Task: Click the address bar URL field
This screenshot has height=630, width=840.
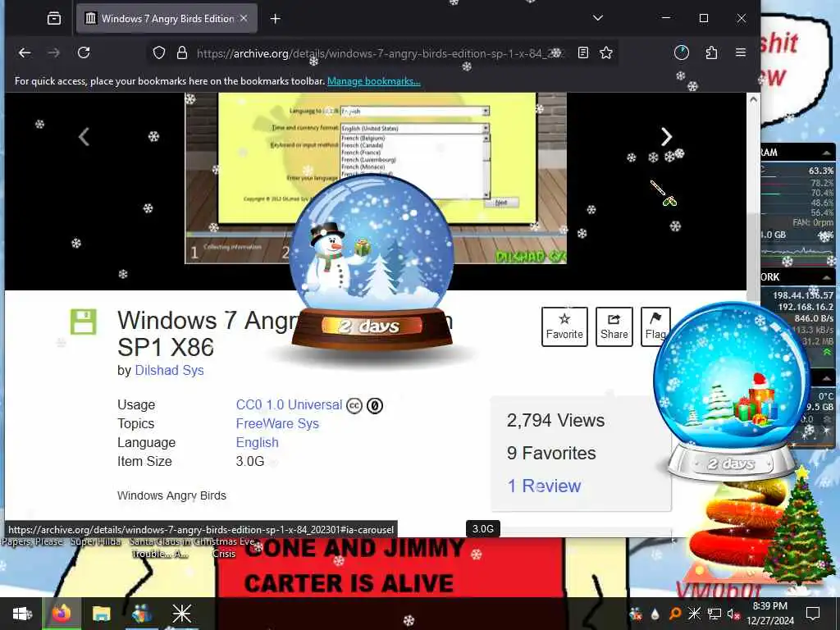Action: [x=381, y=53]
